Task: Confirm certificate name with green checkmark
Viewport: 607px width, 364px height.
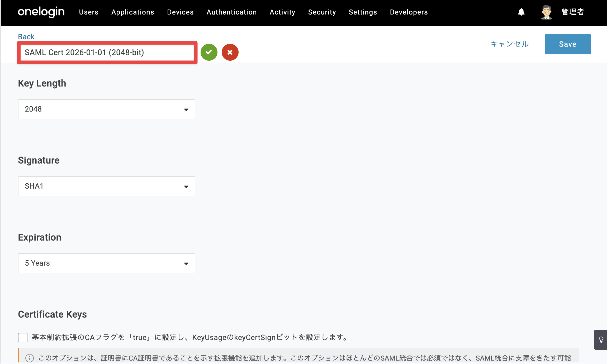Action: pyautogui.click(x=209, y=52)
